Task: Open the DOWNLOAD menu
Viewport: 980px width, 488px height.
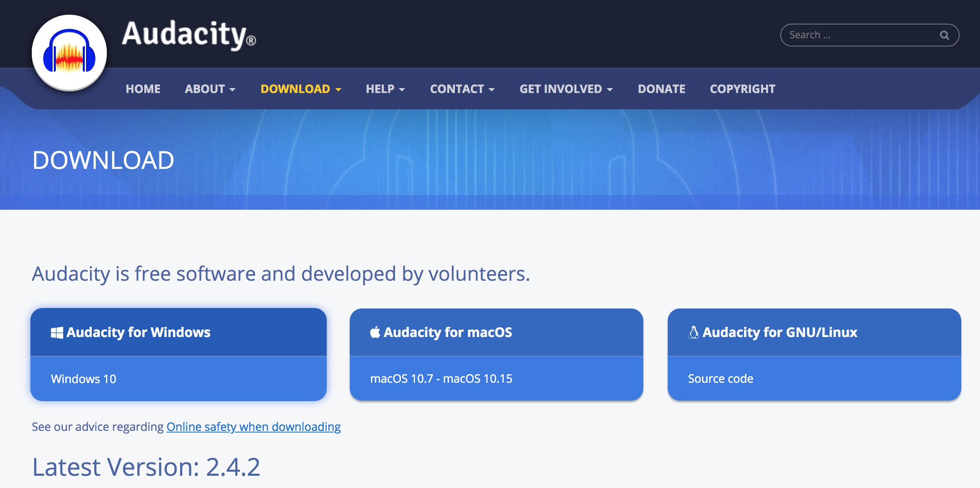Action: [301, 89]
